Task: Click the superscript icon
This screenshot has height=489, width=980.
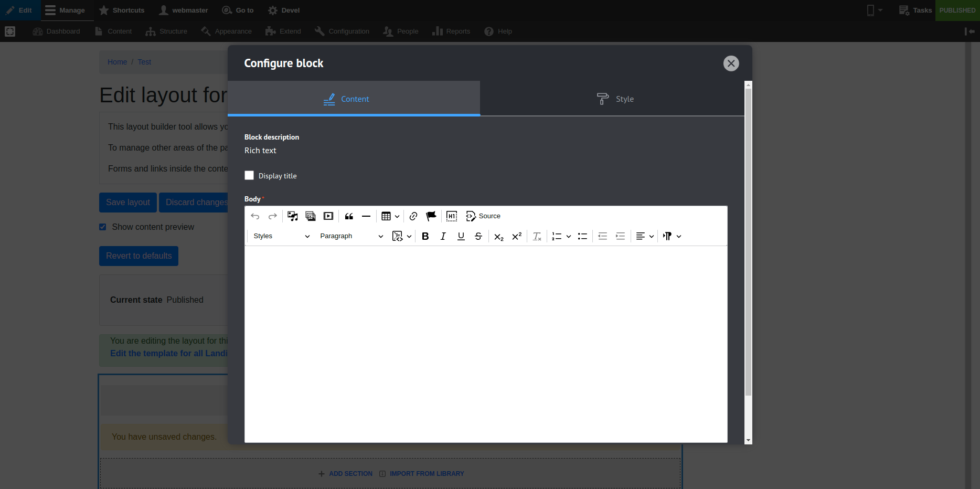Action: (x=517, y=236)
